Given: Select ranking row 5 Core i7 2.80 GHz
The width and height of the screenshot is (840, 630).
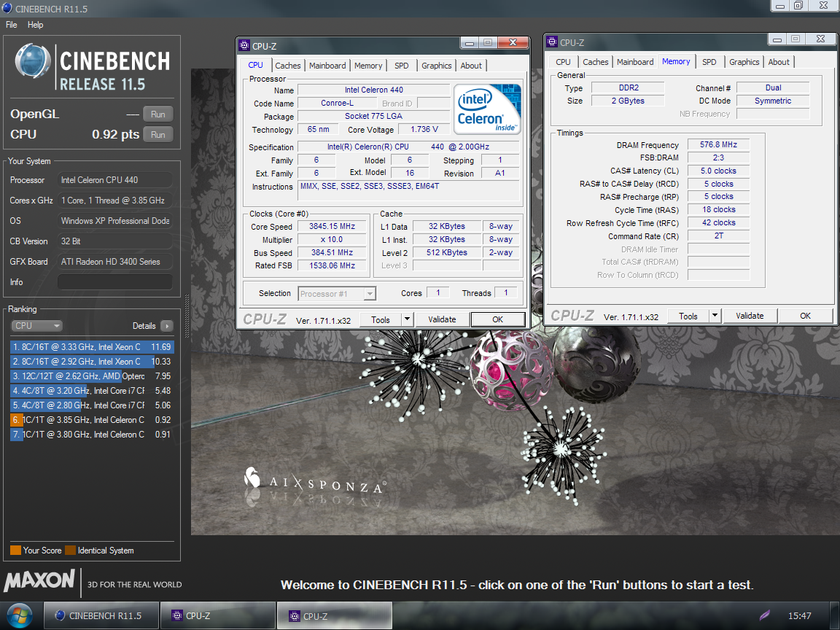Looking at the screenshot, I should point(92,405).
